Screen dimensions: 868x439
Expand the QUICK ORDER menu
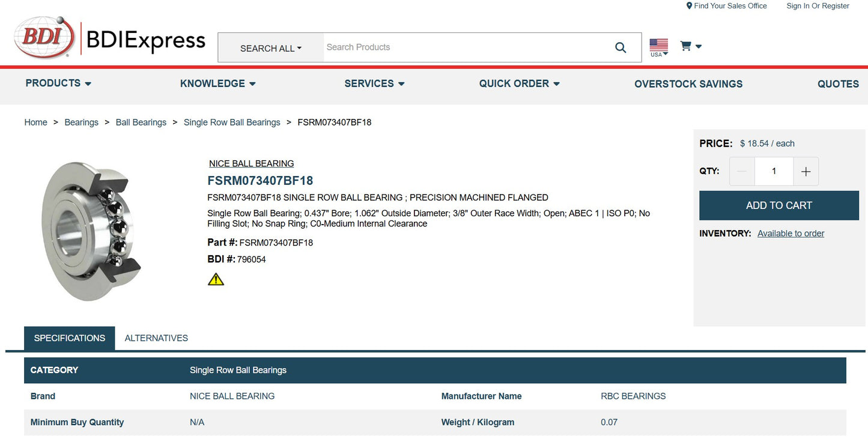click(x=519, y=84)
